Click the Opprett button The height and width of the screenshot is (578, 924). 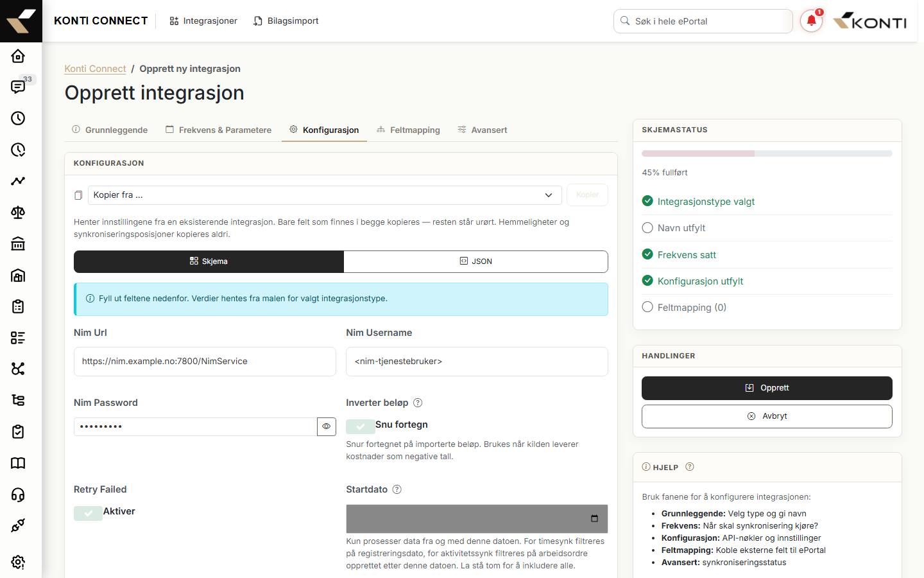pyautogui.click(x=767, y=388)
